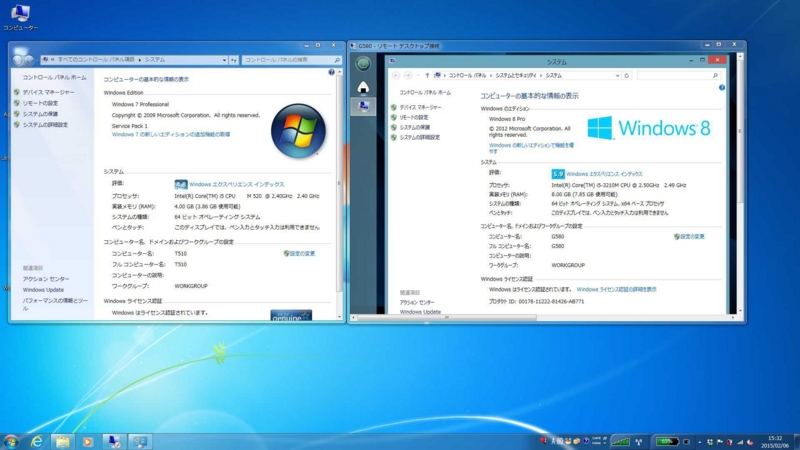
Task: Open コントロール パネル ホーム in Windows 7 window
Action: pos(54,78)
